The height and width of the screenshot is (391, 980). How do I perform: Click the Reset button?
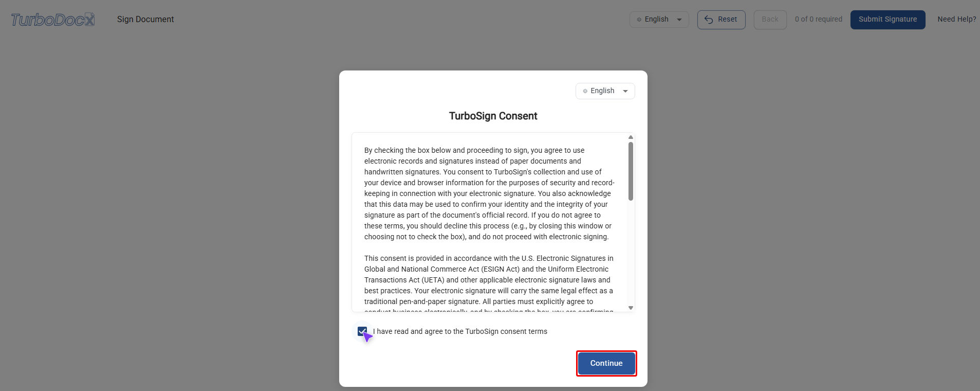tap(721, 20)
